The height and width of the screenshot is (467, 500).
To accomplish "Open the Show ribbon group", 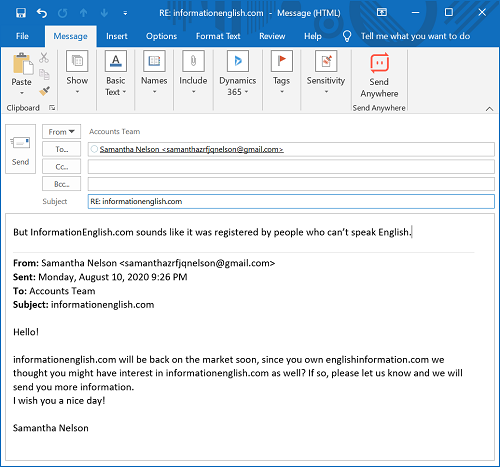I will click(77, 73).
